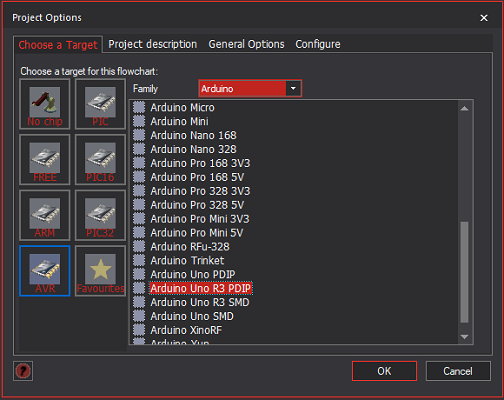Select the No chip target icon
This screenshot has width=504, height=400.
point(45,104)
